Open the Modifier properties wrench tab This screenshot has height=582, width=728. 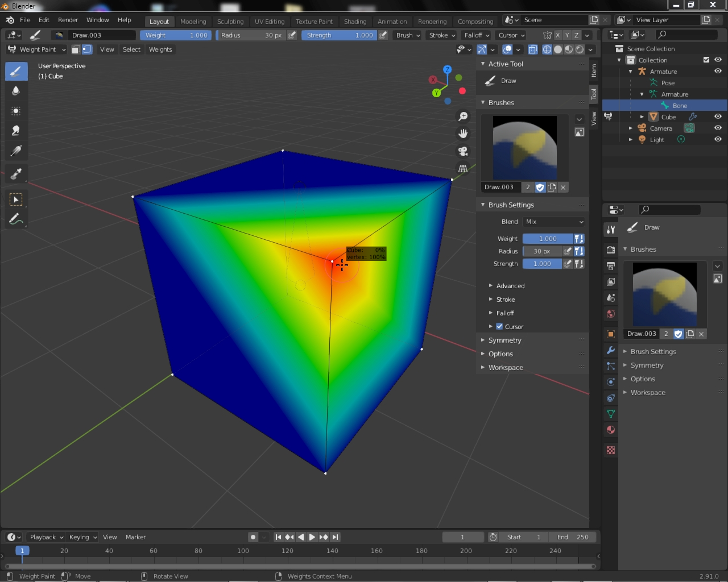coord(611,350)
